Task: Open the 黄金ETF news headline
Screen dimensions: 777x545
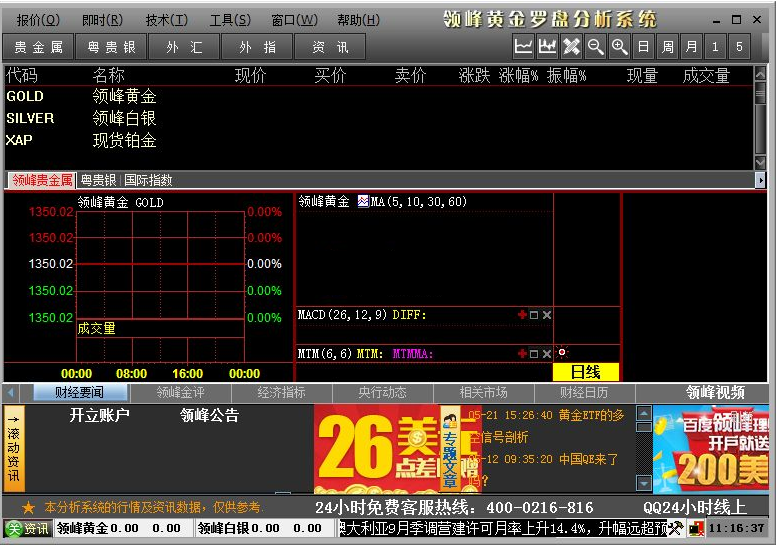Action: pos(546,426)
